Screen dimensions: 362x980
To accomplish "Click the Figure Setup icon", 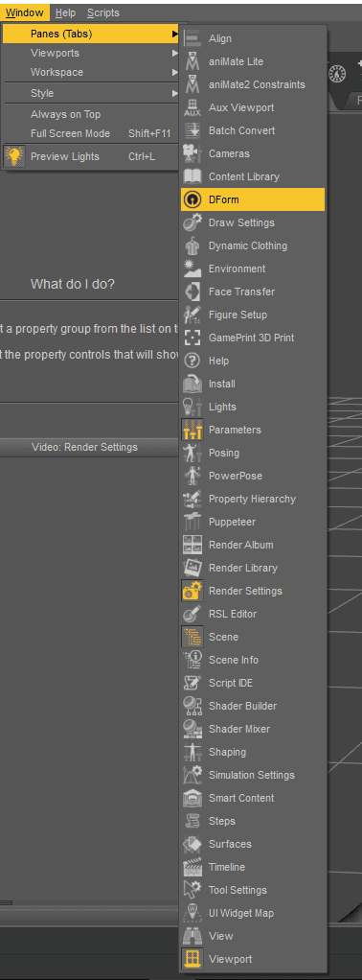I will [x=192, y=315].
